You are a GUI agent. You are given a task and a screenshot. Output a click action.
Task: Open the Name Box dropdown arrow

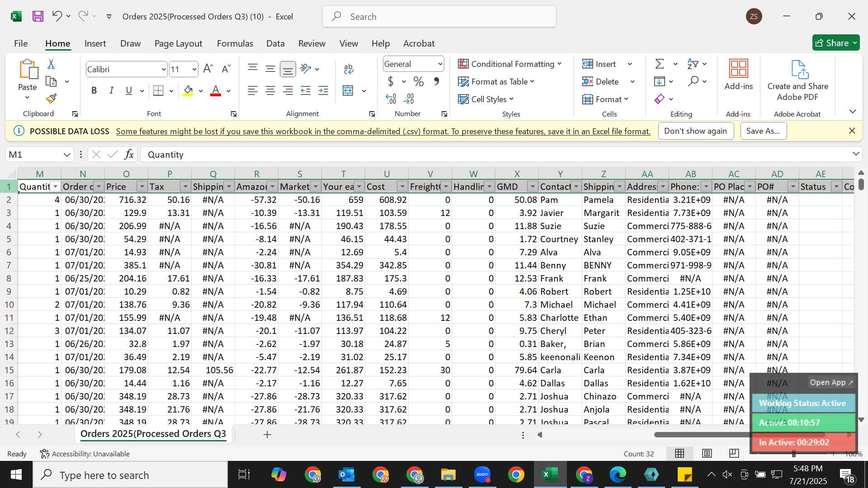point(67,155)
